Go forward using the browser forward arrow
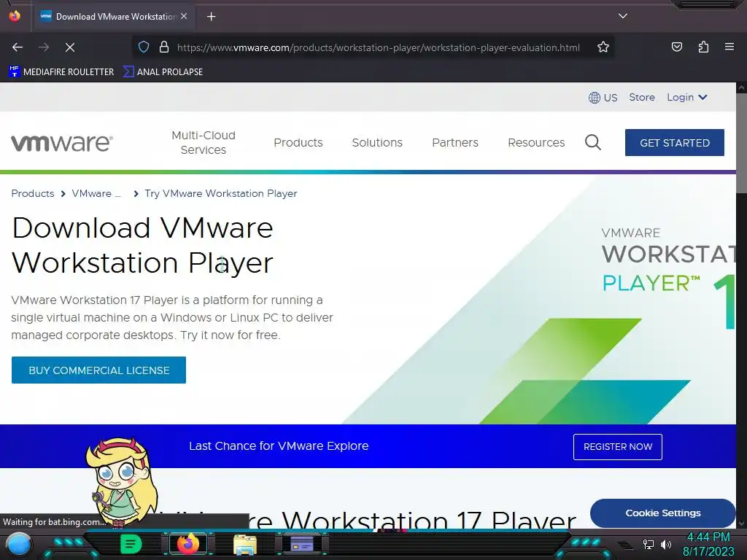Viewport: 747px width, 560px height. point(44,47)
